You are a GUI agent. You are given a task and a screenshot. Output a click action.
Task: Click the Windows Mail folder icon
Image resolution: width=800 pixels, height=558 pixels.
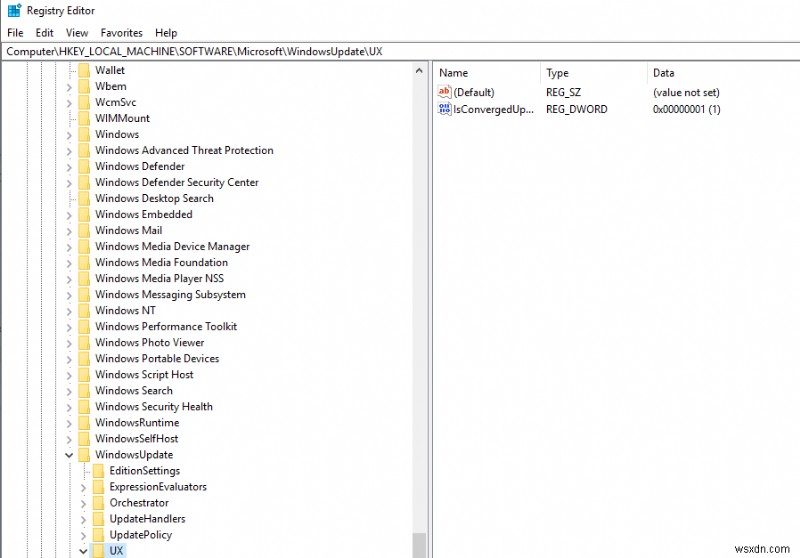[x=84, y=230]
